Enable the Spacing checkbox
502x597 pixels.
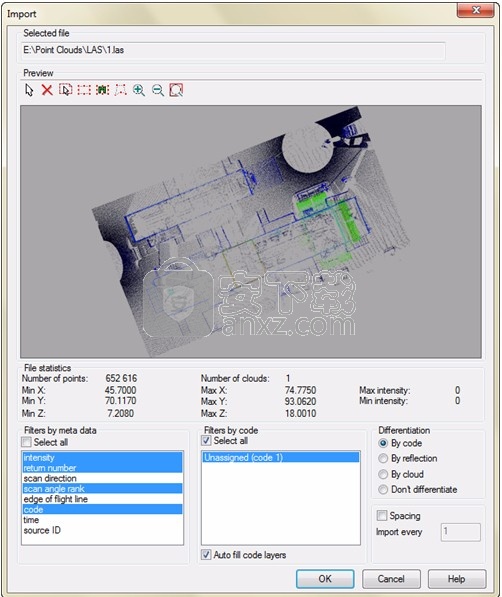tap(381, 516)
